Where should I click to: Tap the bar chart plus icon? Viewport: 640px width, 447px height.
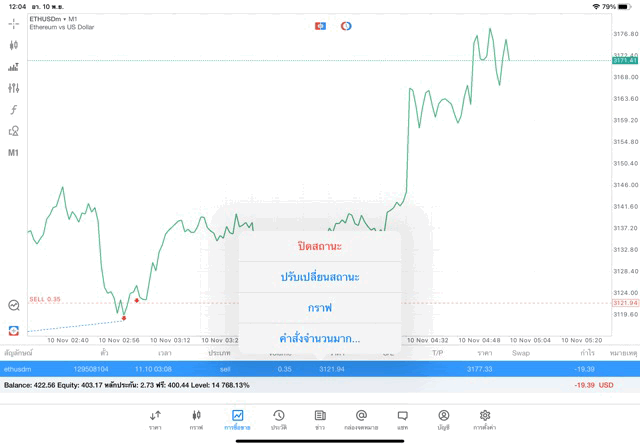point(14,67)
